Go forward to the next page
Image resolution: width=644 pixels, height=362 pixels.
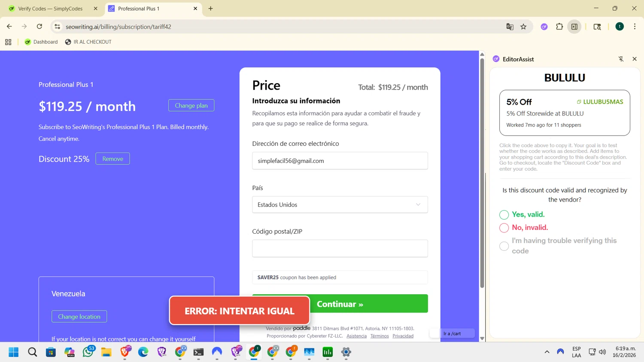coord(24,27)
